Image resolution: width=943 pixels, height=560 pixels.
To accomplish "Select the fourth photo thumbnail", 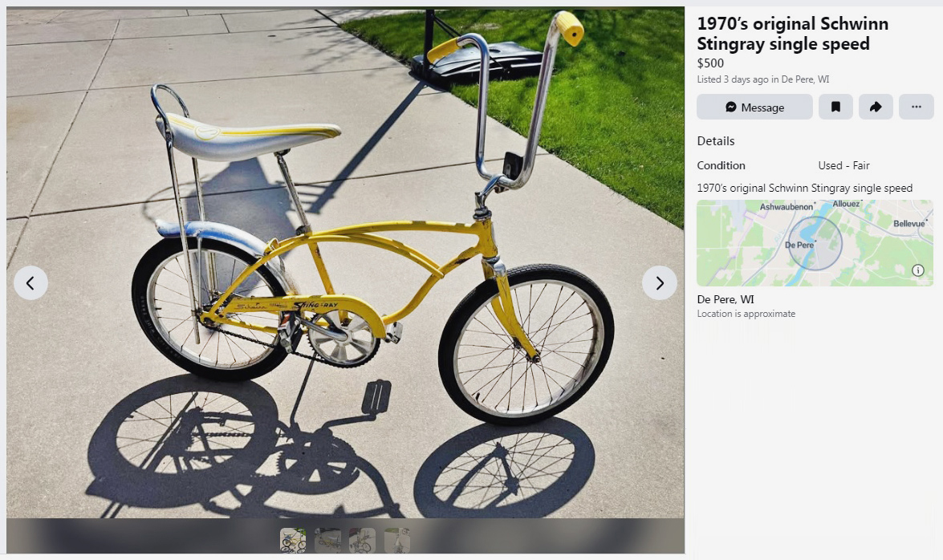I will click(397, 540).
